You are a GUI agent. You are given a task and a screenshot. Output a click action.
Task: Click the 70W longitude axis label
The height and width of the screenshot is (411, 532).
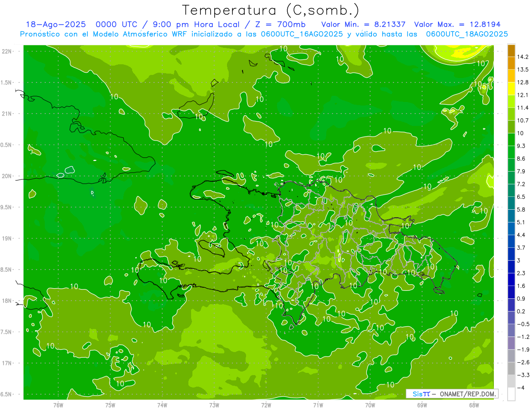click(370, 405)
